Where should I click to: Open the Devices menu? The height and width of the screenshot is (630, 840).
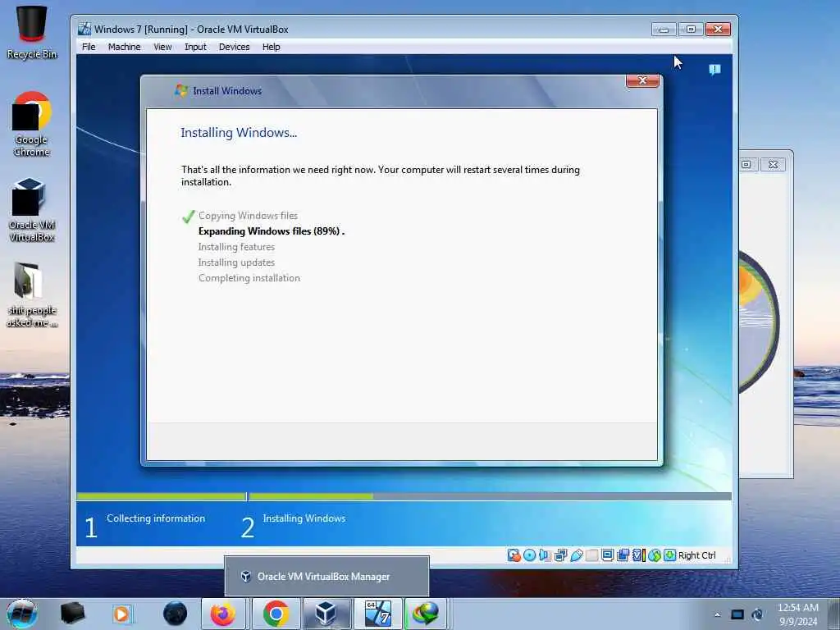(x=234, y=47)
